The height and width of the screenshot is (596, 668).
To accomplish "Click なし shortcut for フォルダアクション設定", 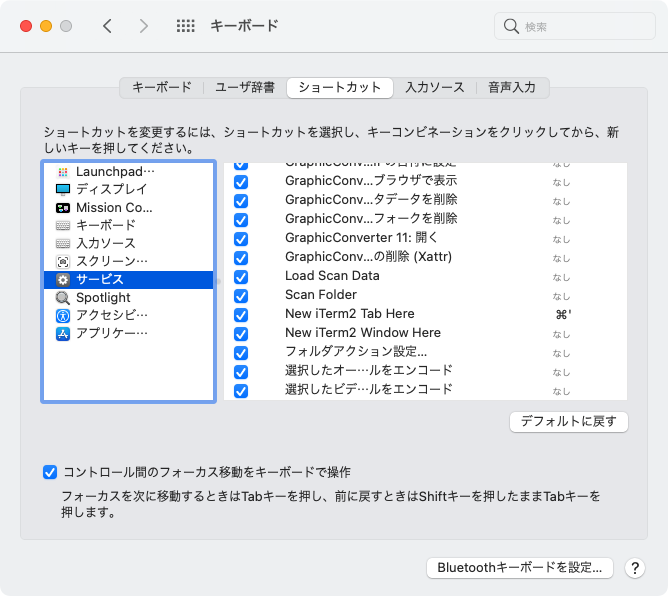I will pos(561,354).
